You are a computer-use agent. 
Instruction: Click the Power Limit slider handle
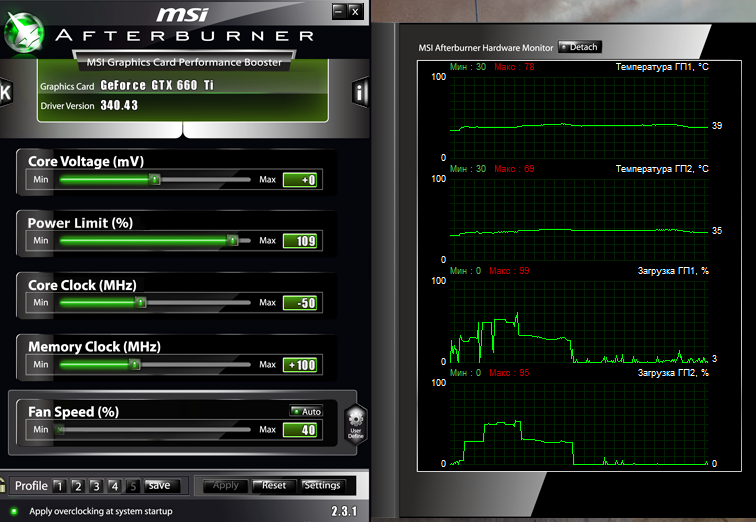pyautogui.click(x=232, y=240)
